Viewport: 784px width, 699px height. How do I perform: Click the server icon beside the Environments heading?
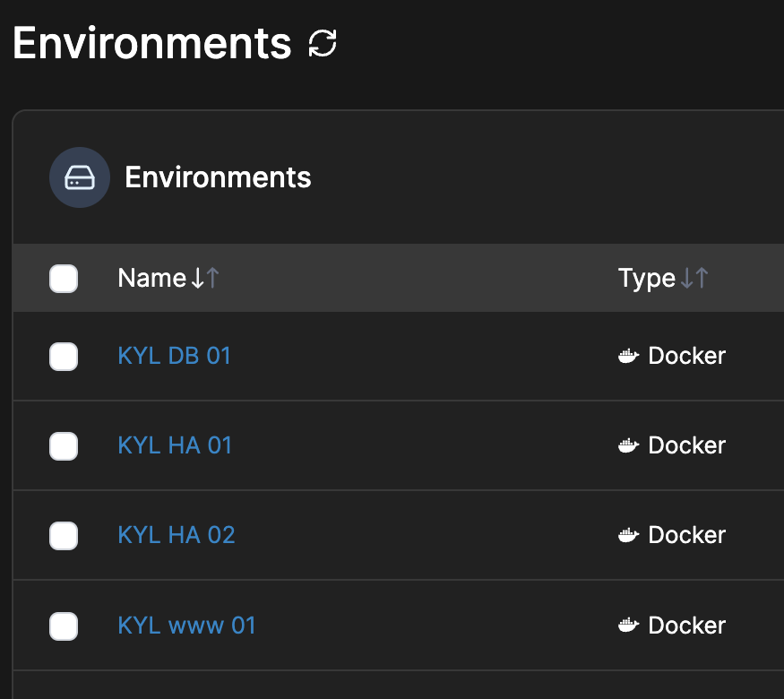(79, 177)
